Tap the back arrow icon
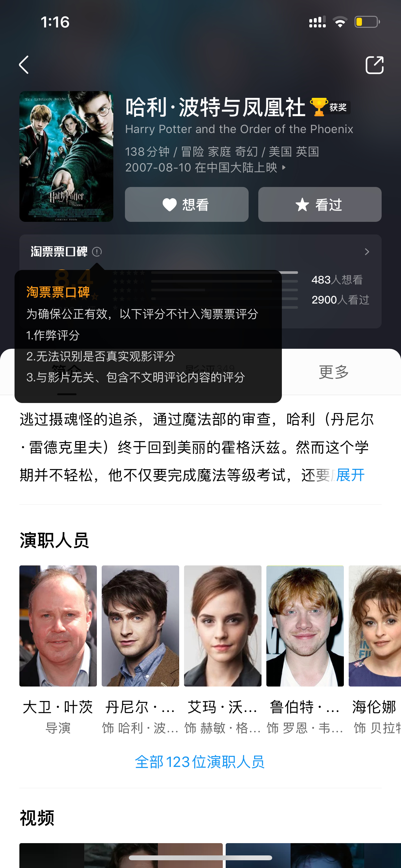Screen dimensions: 401x868 coord(24,65)
